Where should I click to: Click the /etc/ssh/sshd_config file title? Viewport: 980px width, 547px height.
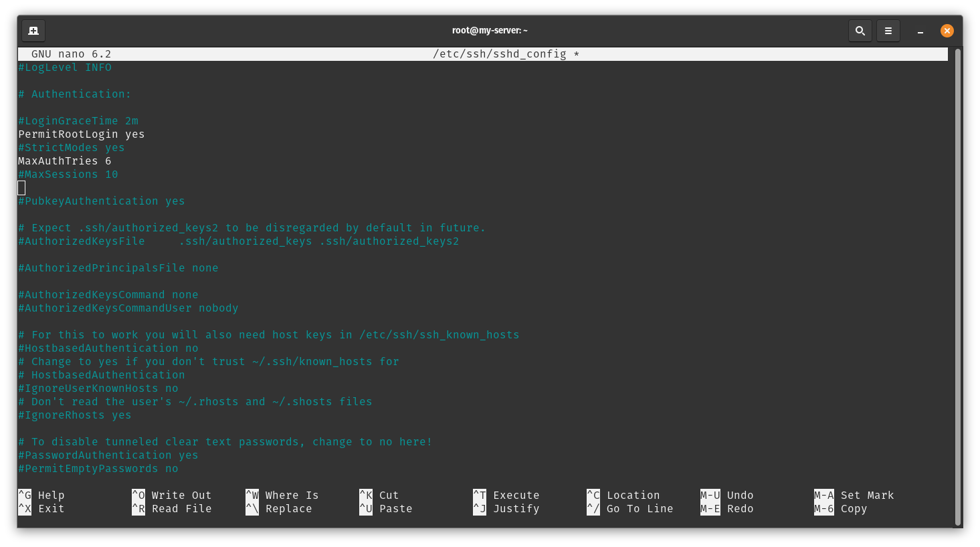(500, 54)
